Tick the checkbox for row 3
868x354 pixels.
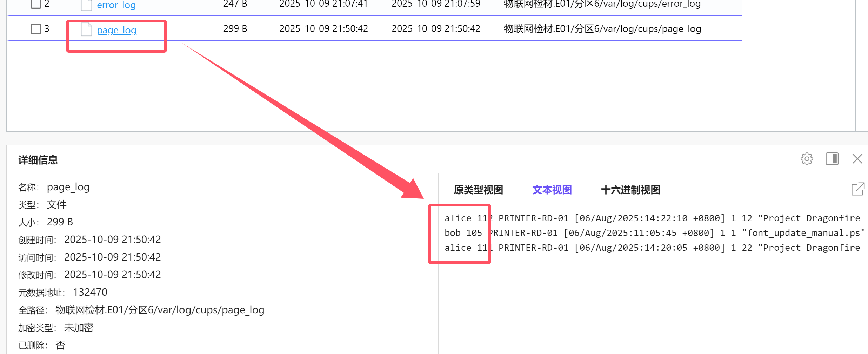point(36,28)
